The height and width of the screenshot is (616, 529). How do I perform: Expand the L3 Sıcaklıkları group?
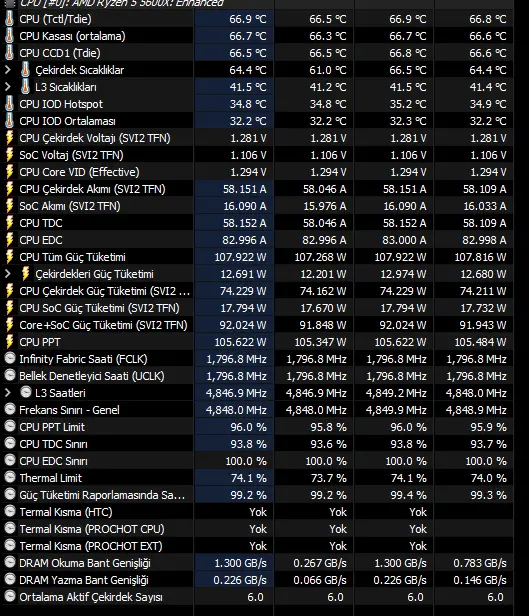pyautogui.click(x=8, y=87)
